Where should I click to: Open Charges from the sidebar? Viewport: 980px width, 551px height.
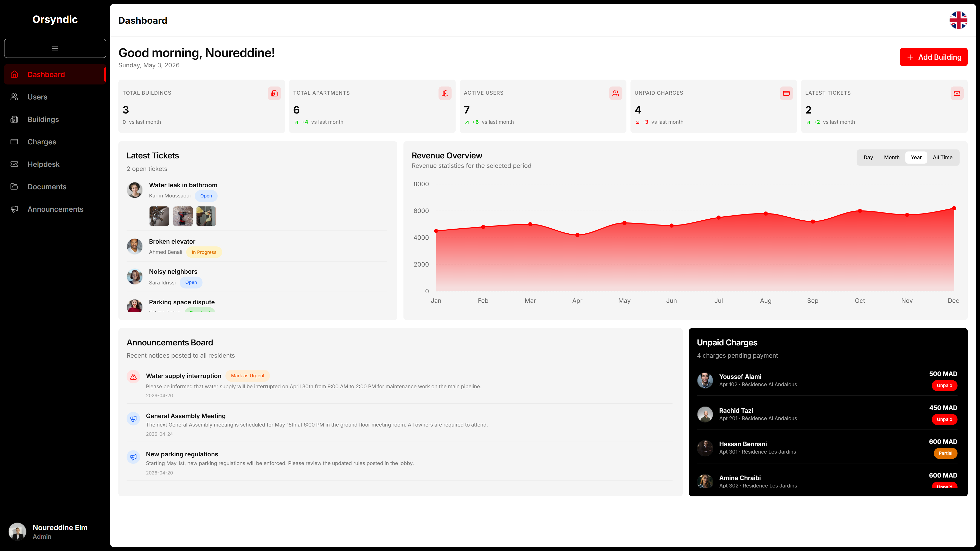55,142
